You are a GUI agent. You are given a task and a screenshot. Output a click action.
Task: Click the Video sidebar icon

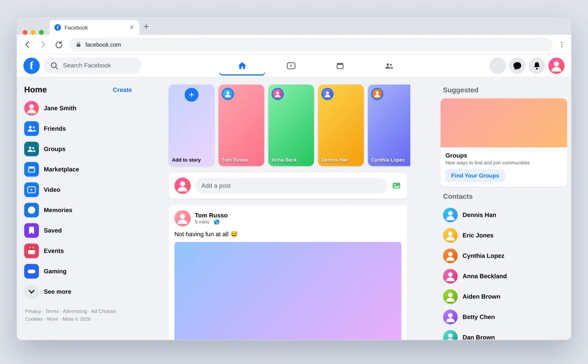(x=31, y=190)
